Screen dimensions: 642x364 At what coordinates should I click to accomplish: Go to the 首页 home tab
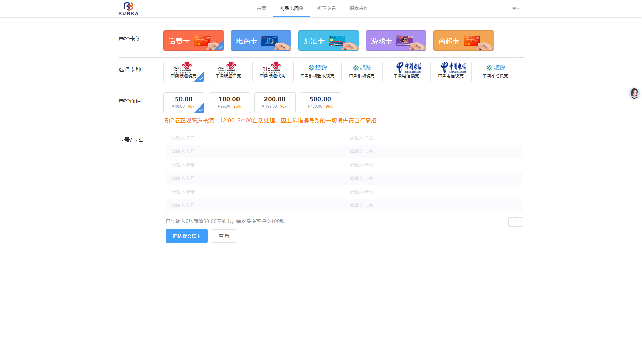pyautogui.click(x=261, y=8)
